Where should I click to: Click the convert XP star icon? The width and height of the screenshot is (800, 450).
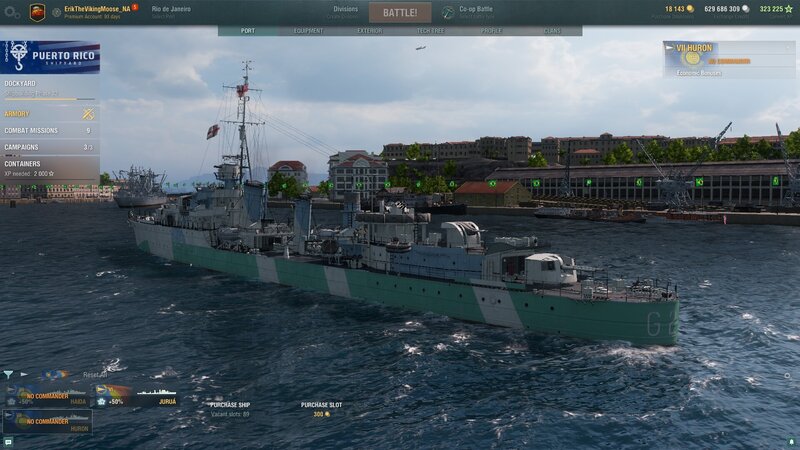pos(789,9)
